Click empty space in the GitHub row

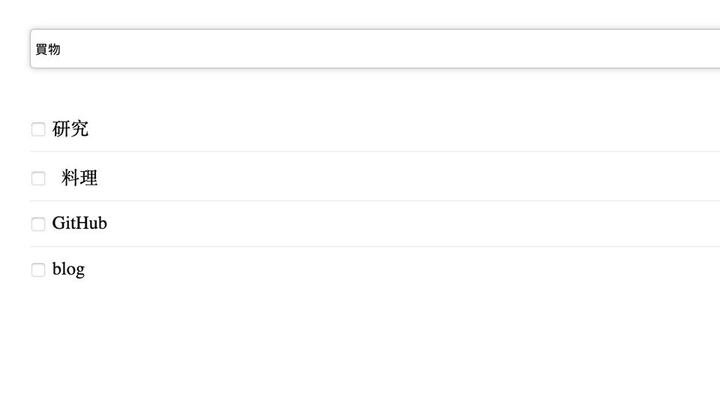click(400, 224)
